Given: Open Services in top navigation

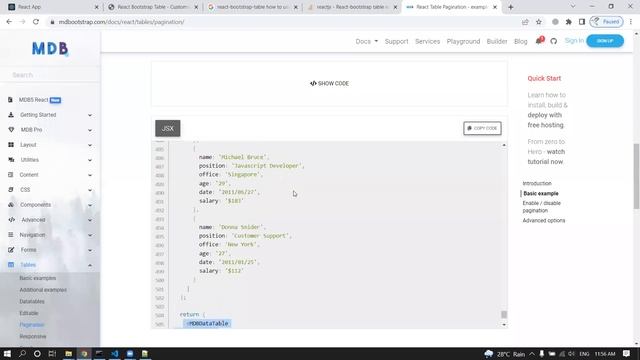Looking at the screenshot, I should pyautogui.click(x=427, y=41).
